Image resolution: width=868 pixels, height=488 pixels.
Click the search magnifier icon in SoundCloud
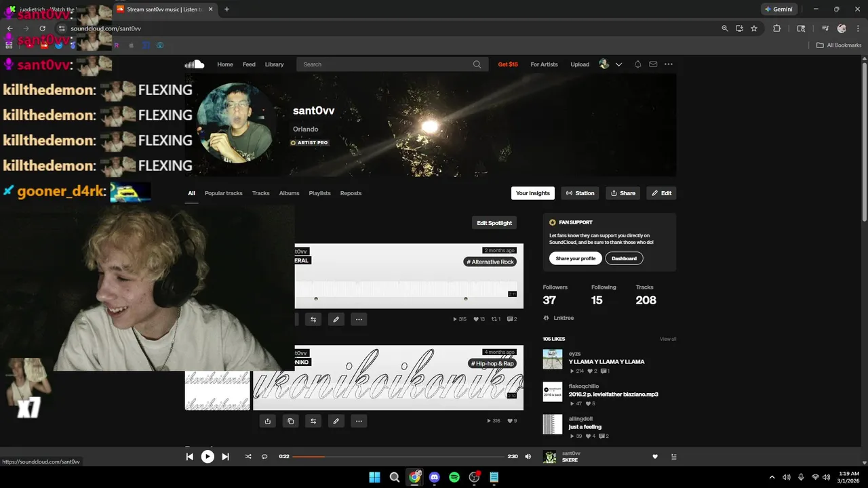[x=477, y=64]
